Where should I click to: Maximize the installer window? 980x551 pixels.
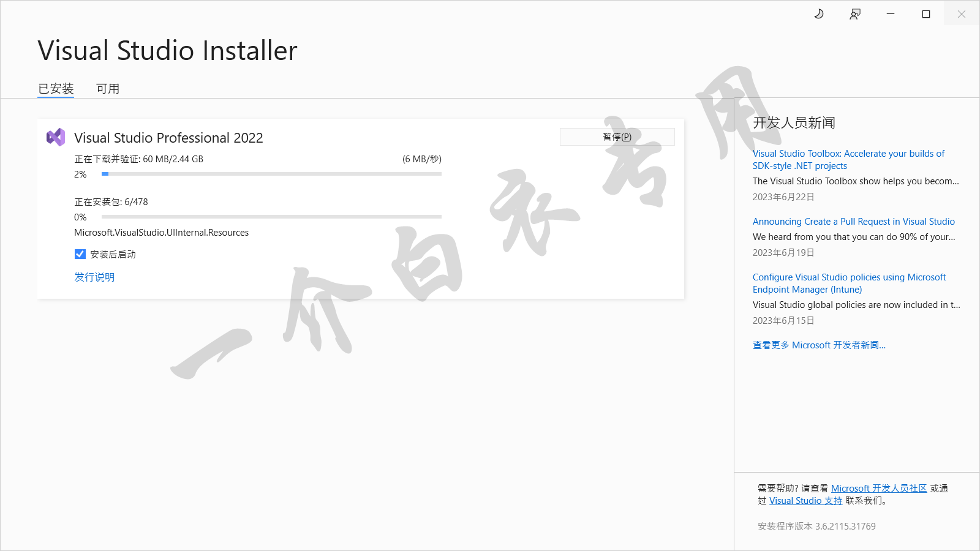[926, 13]
